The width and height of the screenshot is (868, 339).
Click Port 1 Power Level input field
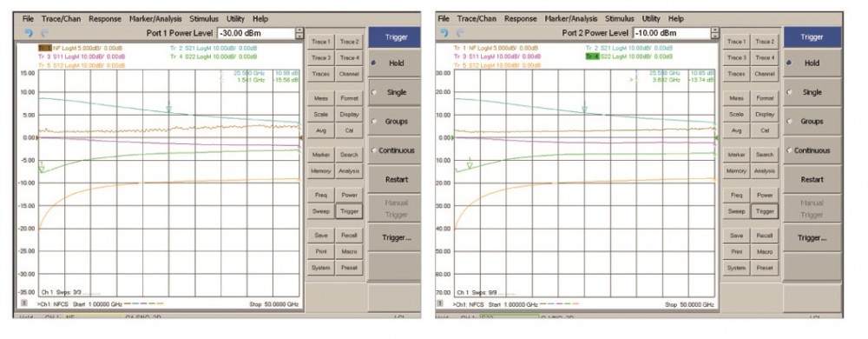click(256, 33)
